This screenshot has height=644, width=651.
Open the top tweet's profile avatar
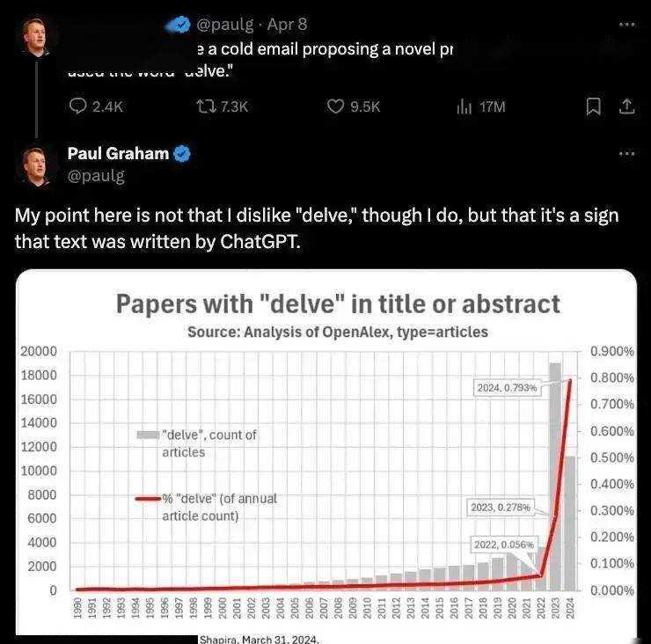pos(34,37)
